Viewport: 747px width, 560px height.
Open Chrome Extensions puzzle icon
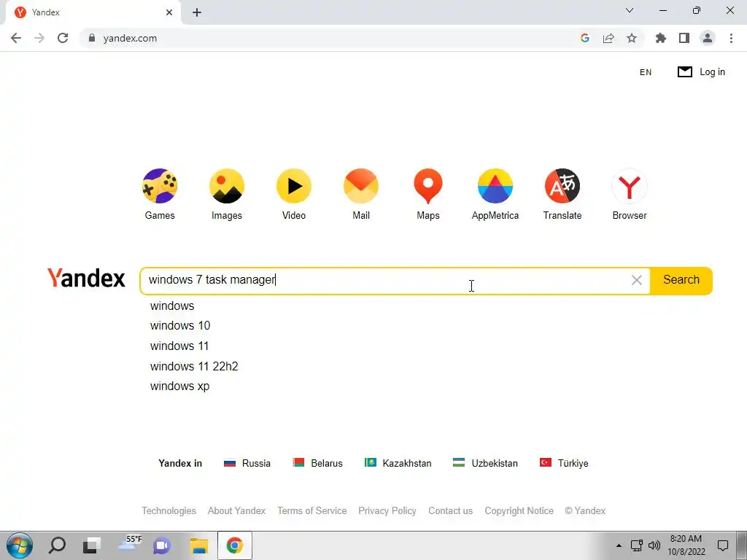660,38
